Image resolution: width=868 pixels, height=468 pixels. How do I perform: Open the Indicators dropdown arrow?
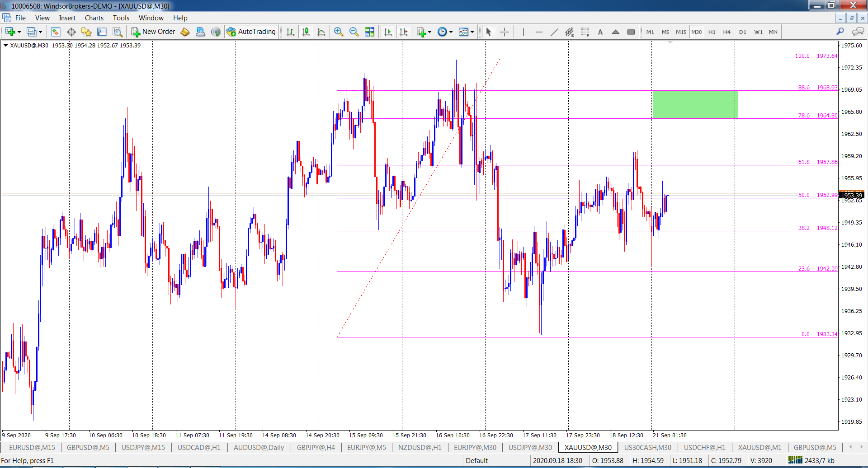(429, 32)
